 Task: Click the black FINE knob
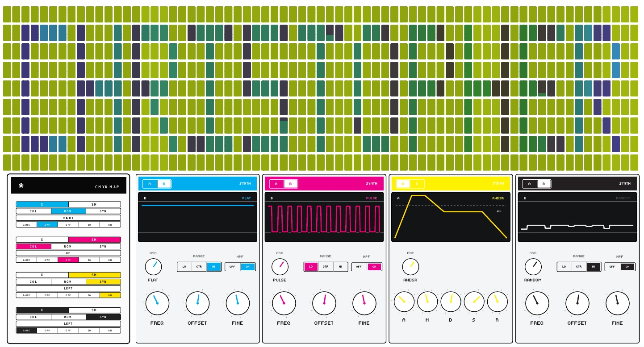617,303
